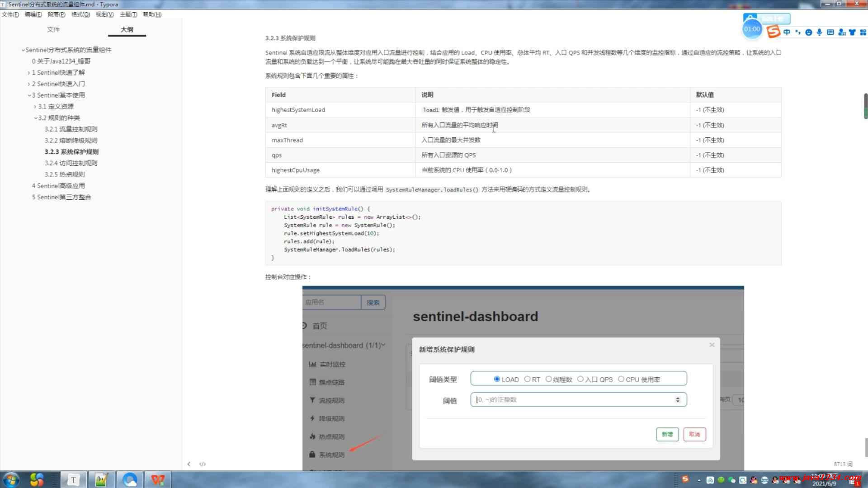The image size is (868, 488).
Task: Click the maxThread table cell
Action: pos(340,140)
